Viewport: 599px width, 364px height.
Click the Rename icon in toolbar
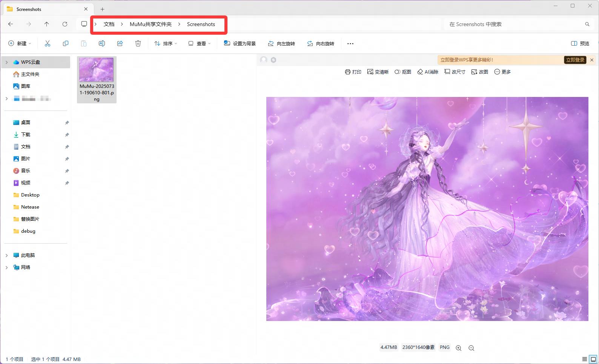click(x=102, y=43)
